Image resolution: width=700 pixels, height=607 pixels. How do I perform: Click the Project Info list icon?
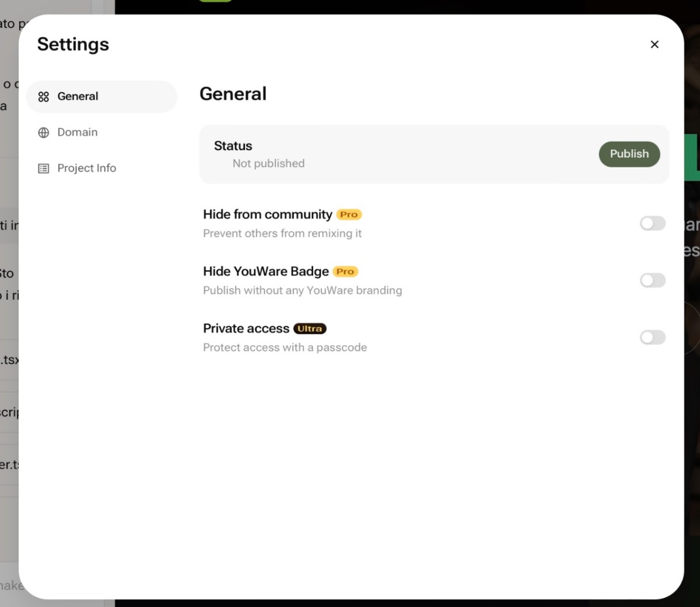click(x=44, y=169)
